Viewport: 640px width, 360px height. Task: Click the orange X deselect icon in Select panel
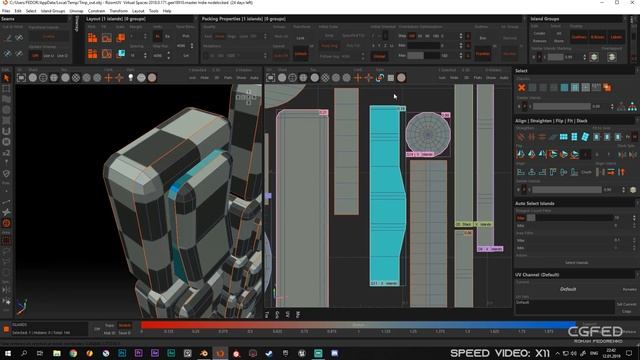(x=522, y=87)
